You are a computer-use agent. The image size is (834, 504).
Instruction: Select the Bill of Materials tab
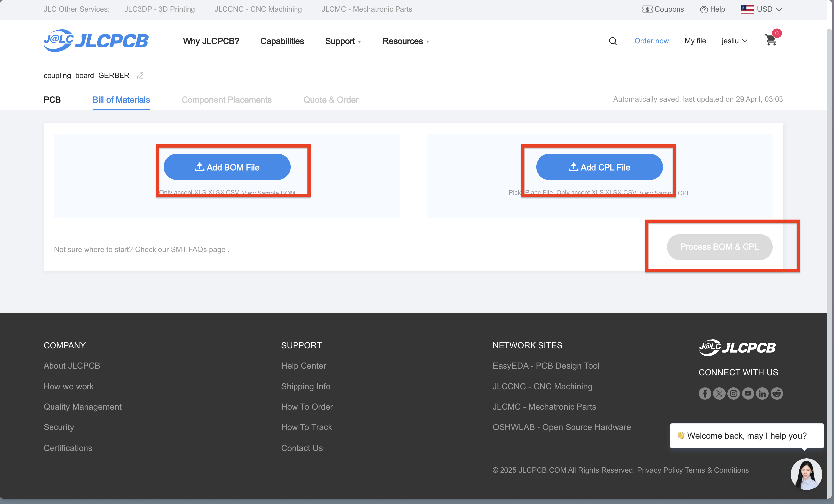pyautogui.click(x=121, y=100)
